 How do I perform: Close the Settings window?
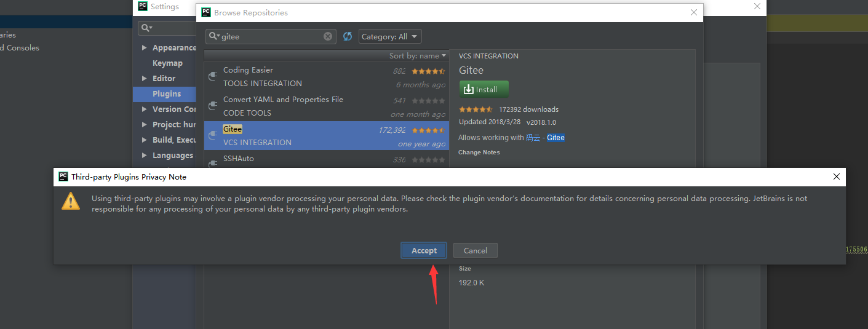click(757, 6)
